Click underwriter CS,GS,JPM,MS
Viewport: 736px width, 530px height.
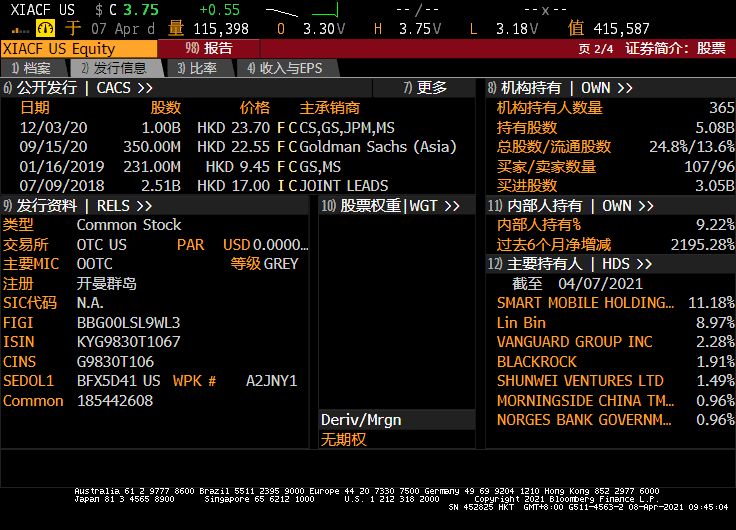[x=347, y=128]
